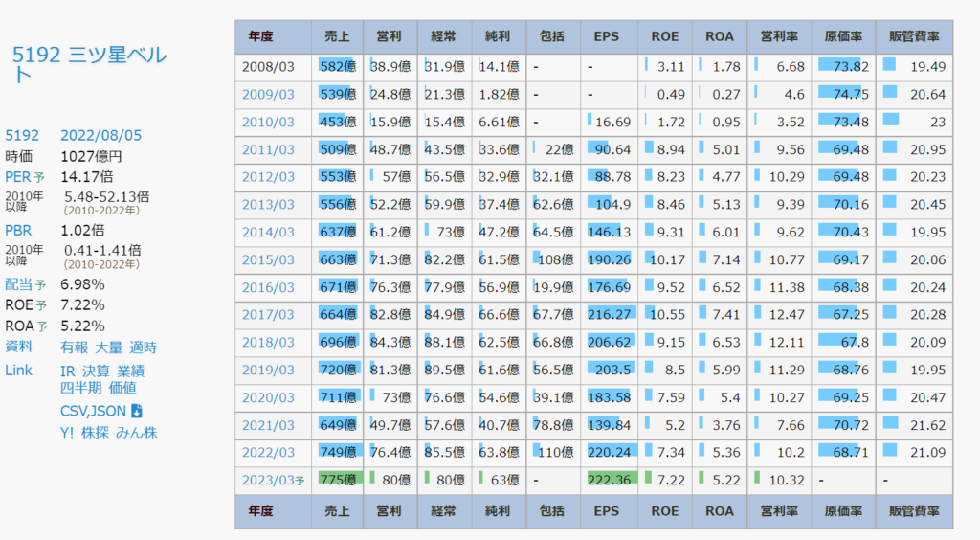Select the green 222.36 EPS forecast cell
This screenshot has width=980, height=540.
pyautogui.click(x=610, y=480)
